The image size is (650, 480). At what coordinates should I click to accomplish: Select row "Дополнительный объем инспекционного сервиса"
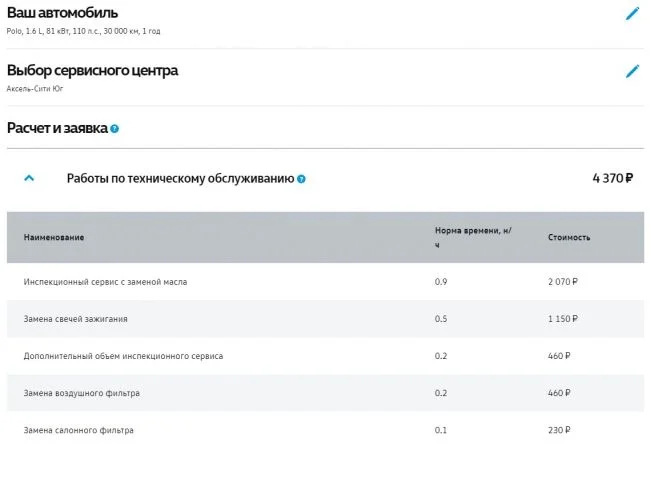[x=123, y=356]
